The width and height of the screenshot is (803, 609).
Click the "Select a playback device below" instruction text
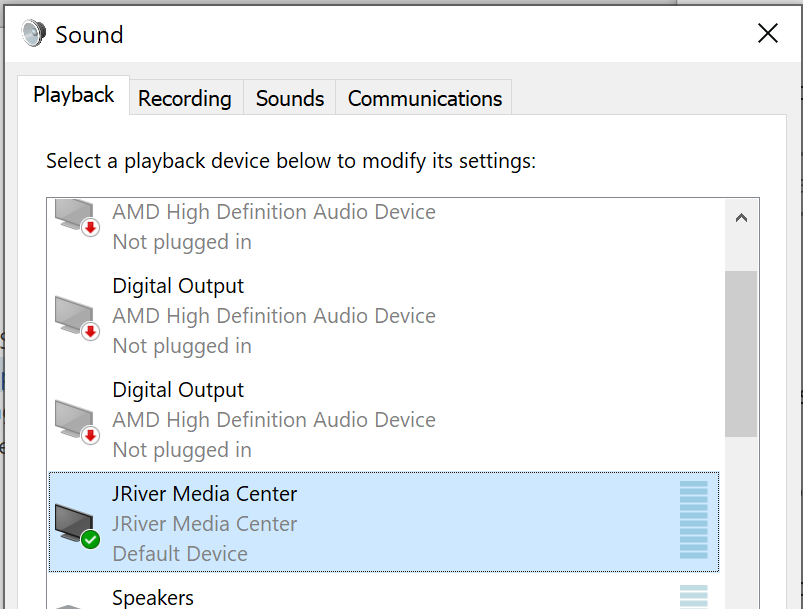pos(291,161)
